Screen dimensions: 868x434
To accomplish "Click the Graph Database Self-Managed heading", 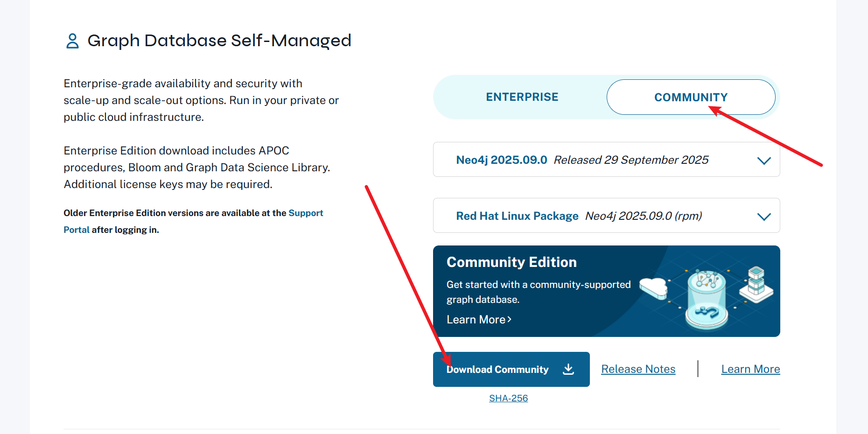I will coord(219,41).
